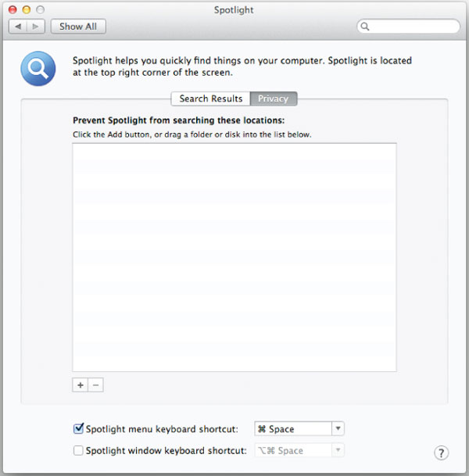The width and height of the screenshot is (469, 476).
Task: Click inside the excluded locations list
Action: click(234, 257)
